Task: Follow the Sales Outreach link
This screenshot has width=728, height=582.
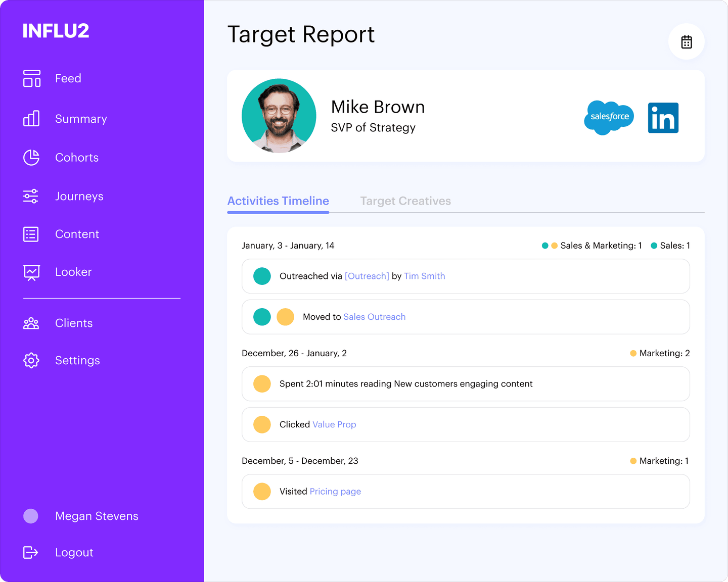Action: click(374, 317)
